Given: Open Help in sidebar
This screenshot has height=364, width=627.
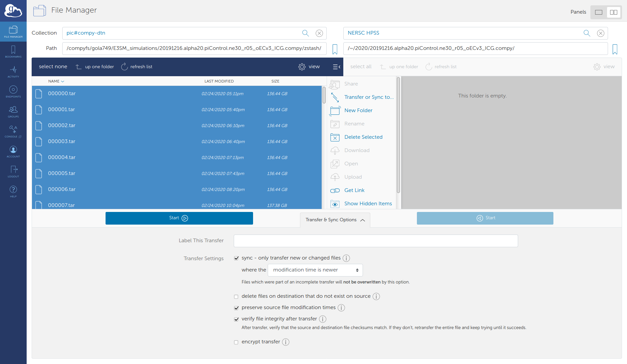Looking at the screenshot, I should pos(13,191).
